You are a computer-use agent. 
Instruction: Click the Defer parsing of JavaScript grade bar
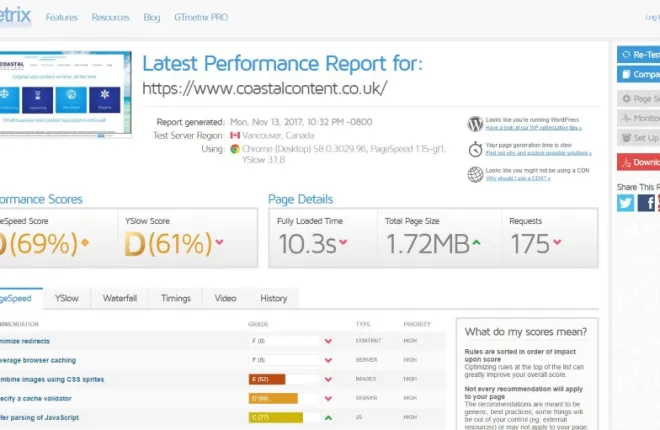274,417
